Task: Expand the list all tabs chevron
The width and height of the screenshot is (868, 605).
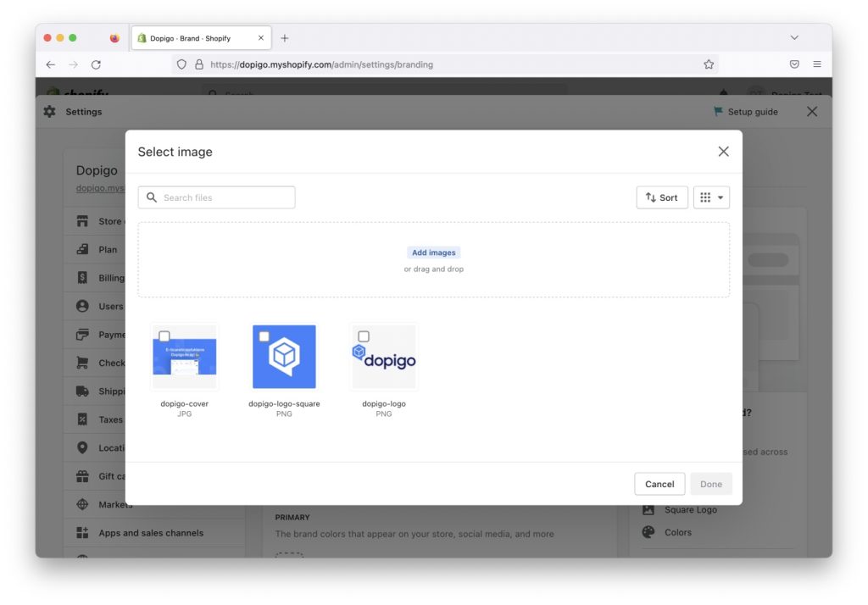Action: tap(794, 37)
